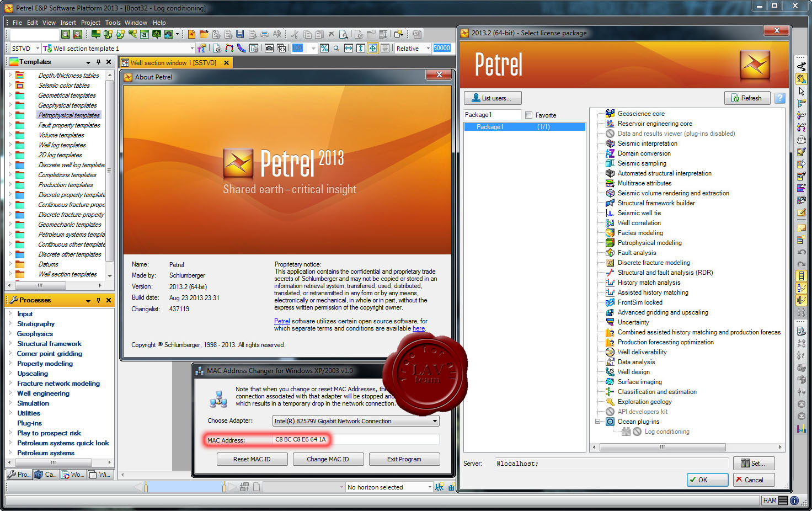
Task: Click the magnifier zoom icon in toolbar
Action: click(336, 49)
